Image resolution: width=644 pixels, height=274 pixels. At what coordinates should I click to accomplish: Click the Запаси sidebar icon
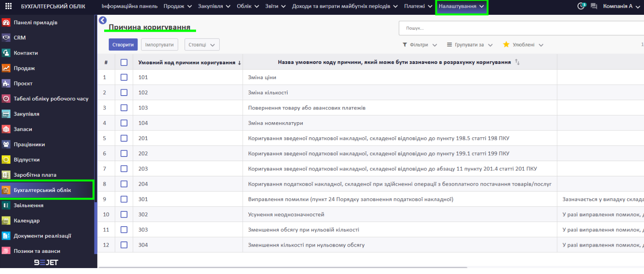tap(6, 129)
